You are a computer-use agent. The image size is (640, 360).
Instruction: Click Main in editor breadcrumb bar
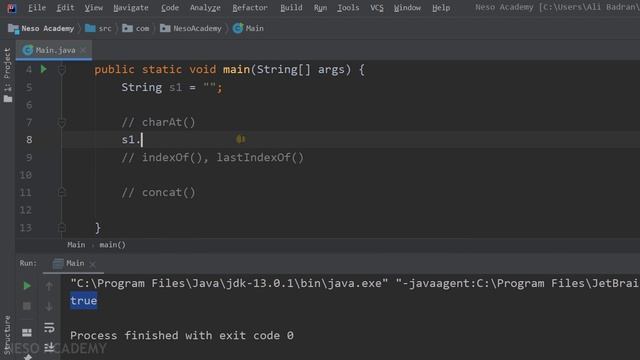tap(76, 245)
